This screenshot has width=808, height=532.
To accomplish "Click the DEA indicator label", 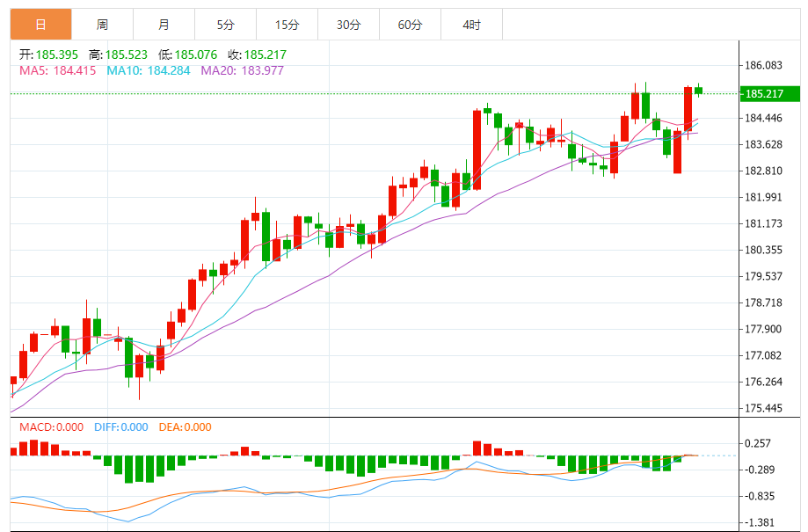I will (x=185, y=427).
